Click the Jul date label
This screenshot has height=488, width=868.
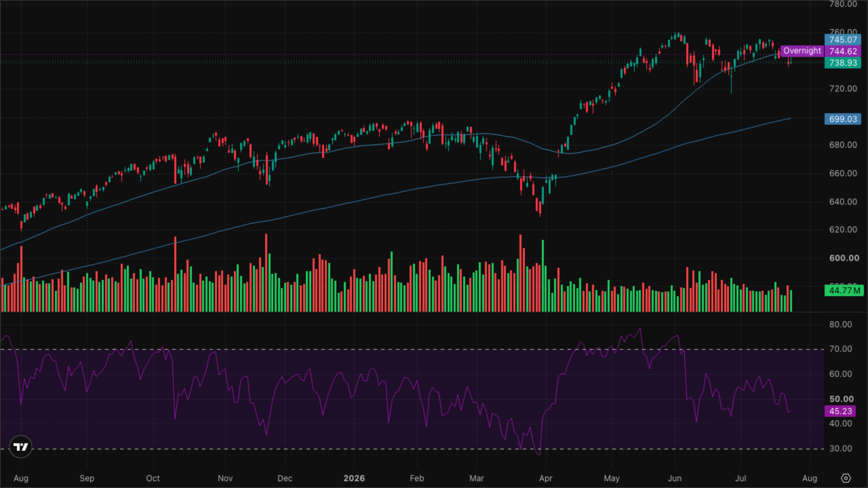[741, 479]
